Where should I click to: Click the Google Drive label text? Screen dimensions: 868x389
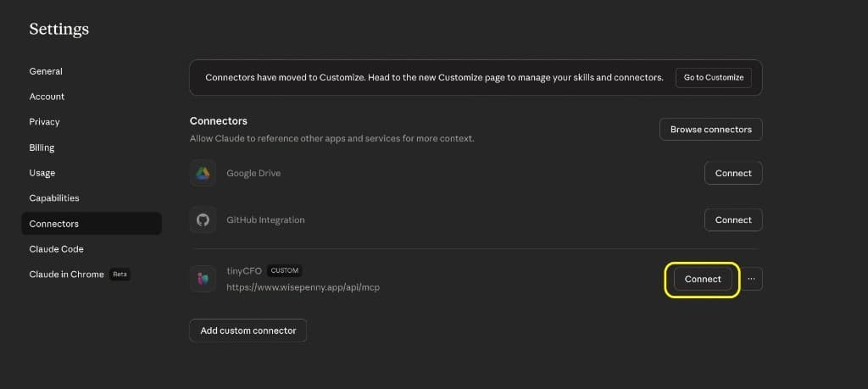point(253,173)
